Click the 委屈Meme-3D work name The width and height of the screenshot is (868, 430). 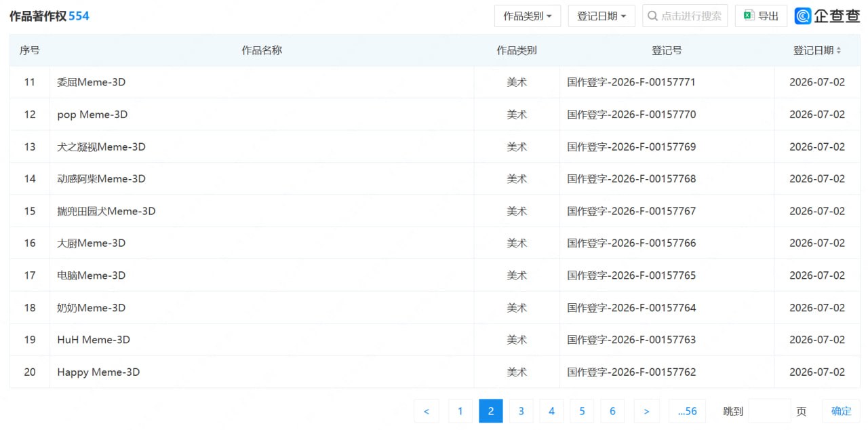click(x=92, y=82)
